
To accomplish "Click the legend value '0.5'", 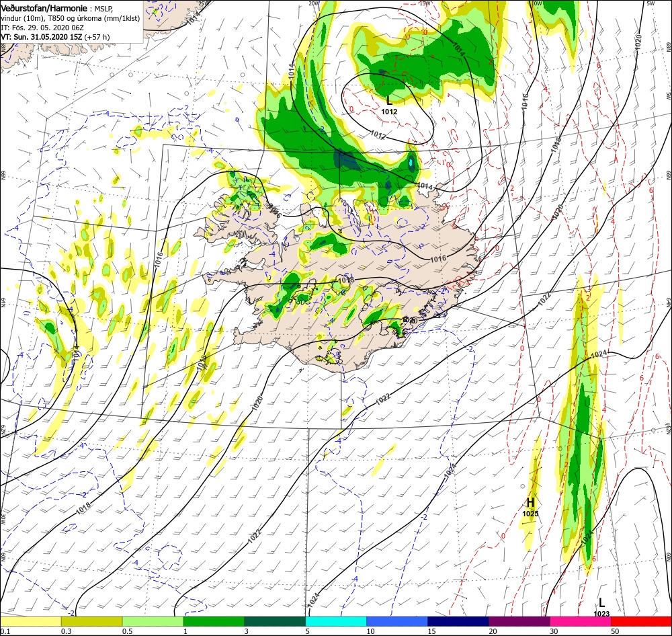I will (x=128, y=631).
